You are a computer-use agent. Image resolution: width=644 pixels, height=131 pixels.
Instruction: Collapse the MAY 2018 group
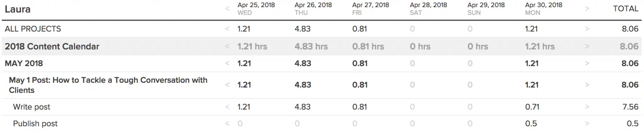tap(24, 63)
